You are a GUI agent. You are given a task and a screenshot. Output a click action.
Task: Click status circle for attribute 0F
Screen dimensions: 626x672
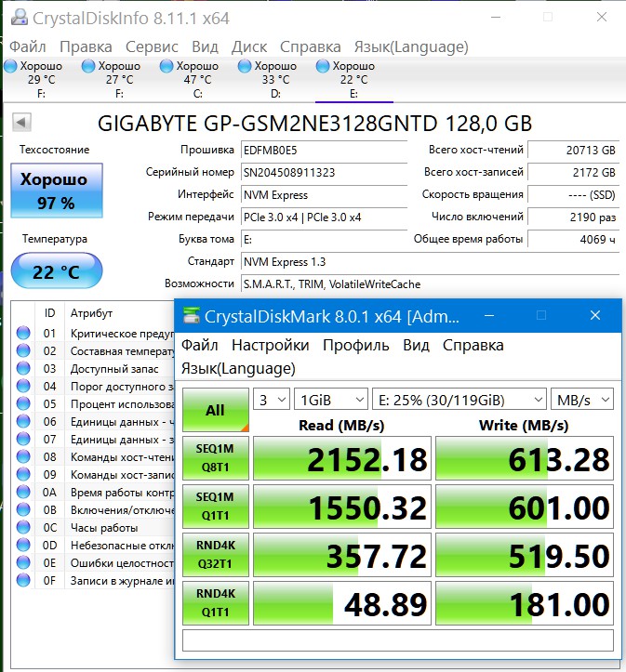pos(23,580)
